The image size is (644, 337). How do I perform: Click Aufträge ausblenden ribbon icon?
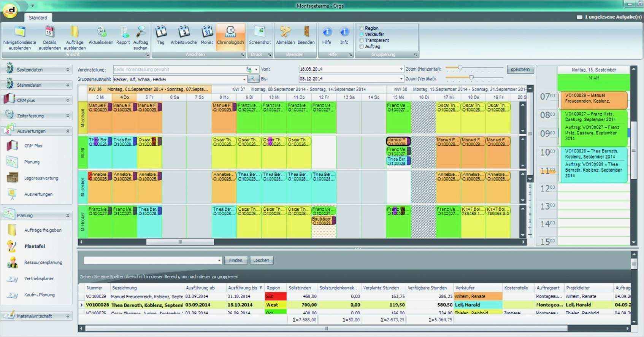pos(75,32)
